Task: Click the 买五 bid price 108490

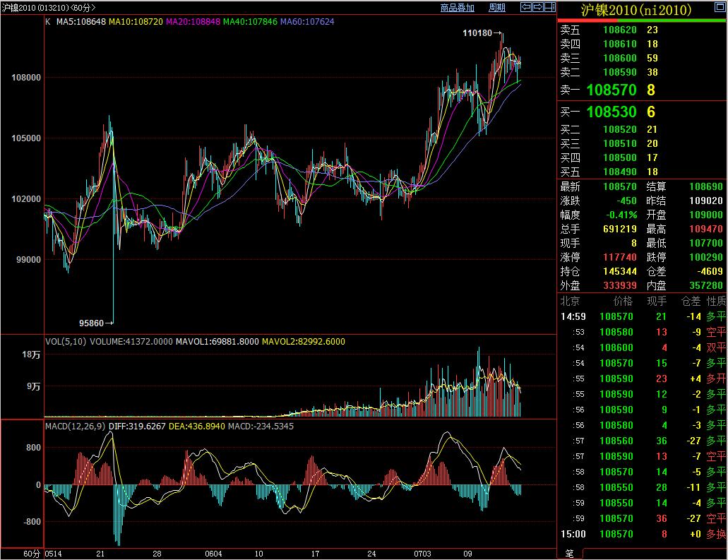Action: coord(620,172)
